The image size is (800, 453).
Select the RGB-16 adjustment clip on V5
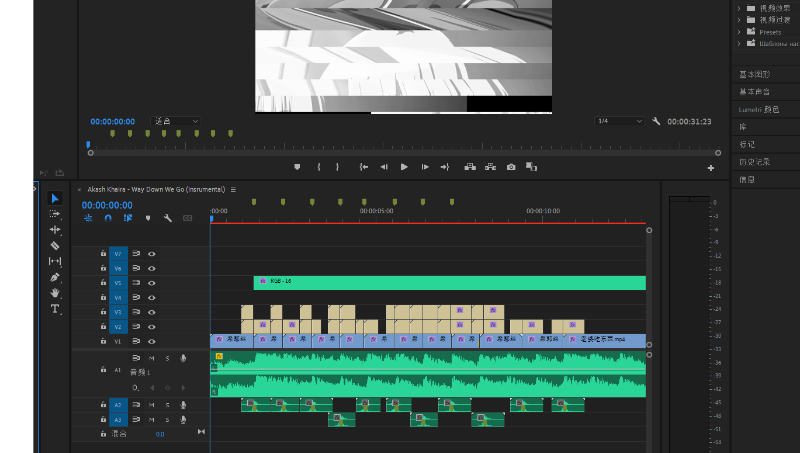(449, 283)
